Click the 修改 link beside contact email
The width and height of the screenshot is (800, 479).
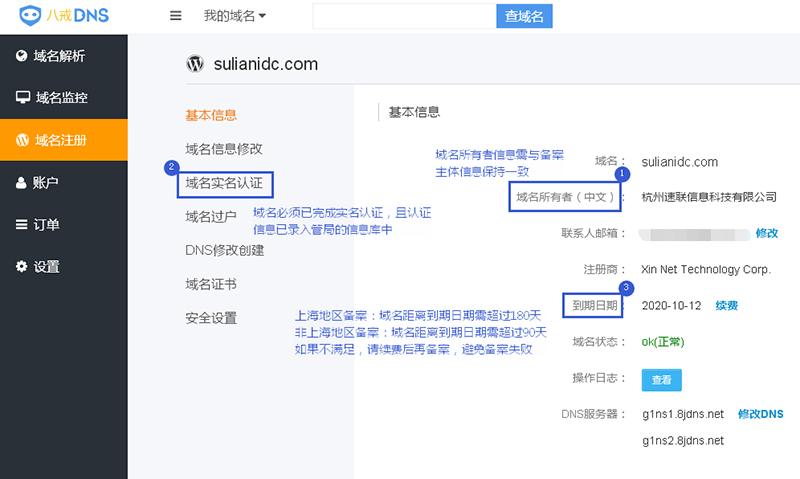[766, 233]
